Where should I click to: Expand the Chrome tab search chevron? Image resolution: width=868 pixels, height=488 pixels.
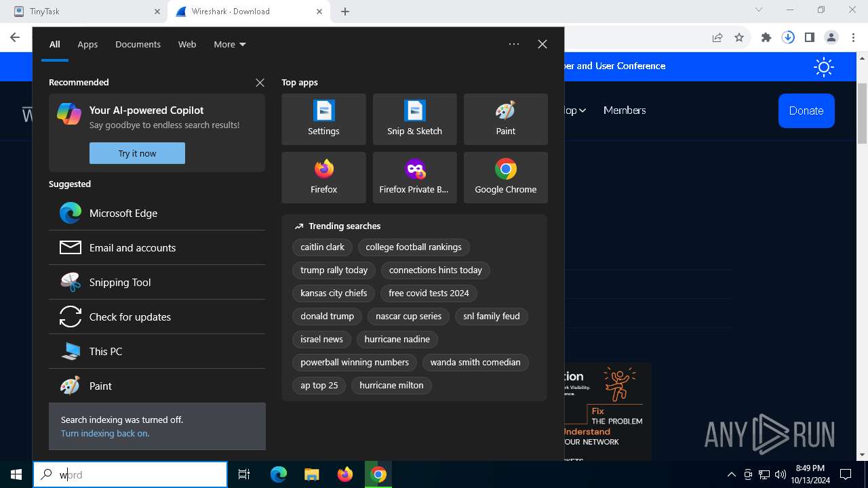pyautogui.click(x=759, y=10)
